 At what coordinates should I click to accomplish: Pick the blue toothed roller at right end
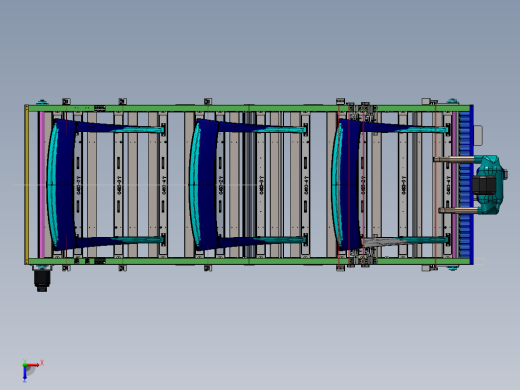click(466, 185)
